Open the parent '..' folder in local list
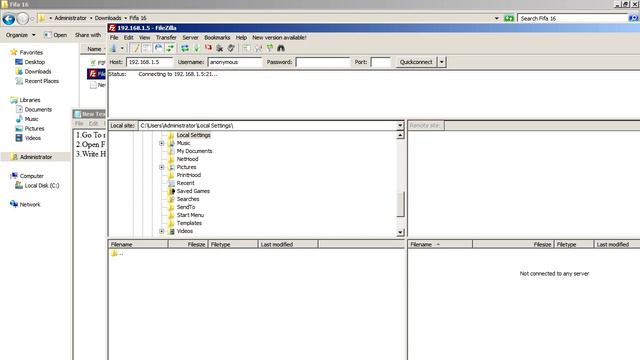 coord(117,253)
